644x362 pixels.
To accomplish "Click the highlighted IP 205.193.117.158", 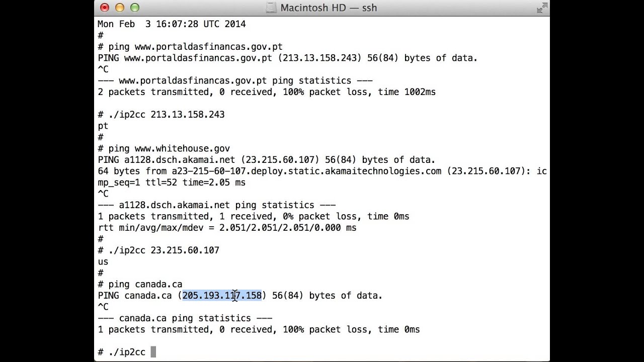I will coord(222,296).
